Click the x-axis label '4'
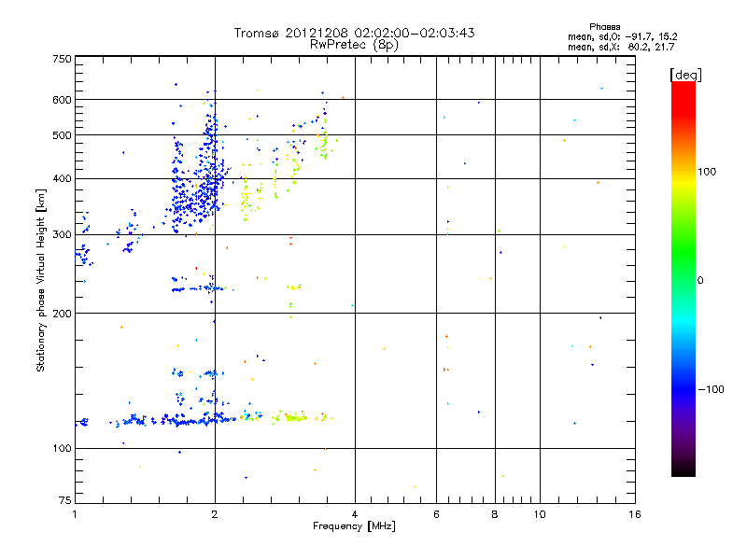Image resolution: width=747 pixels, height=560 pixels. (x=355, y=514)
